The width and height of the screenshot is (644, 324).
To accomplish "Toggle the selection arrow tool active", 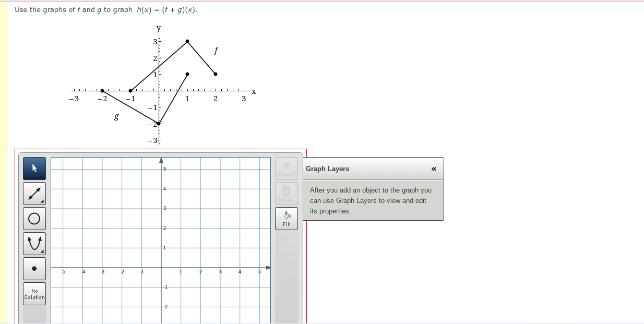I will (34, 169).
